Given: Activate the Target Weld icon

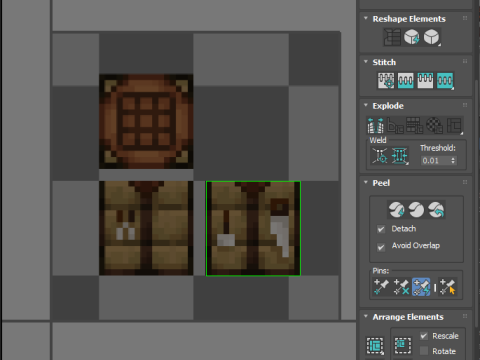Looking at the screenshot, I should (380, 156).
